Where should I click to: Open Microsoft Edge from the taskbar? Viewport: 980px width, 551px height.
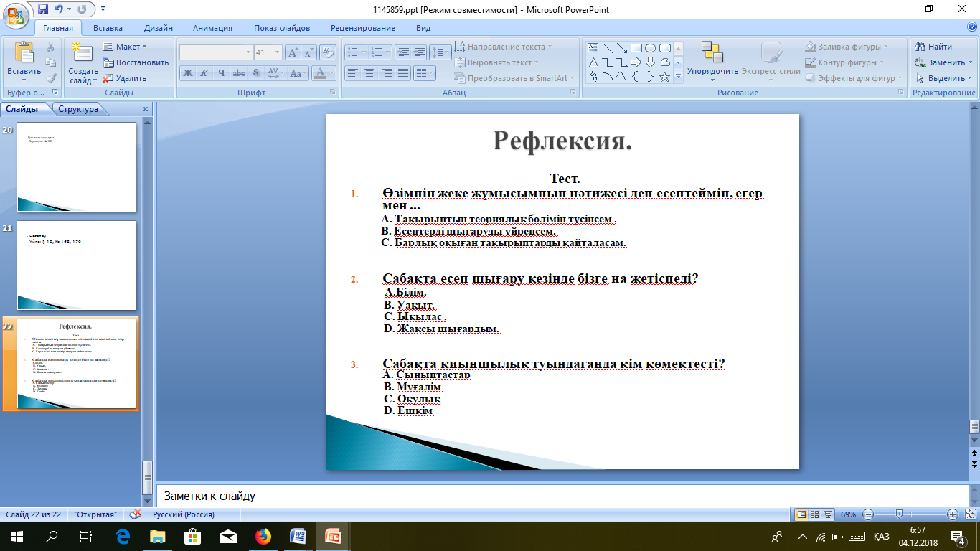(122, 536)
